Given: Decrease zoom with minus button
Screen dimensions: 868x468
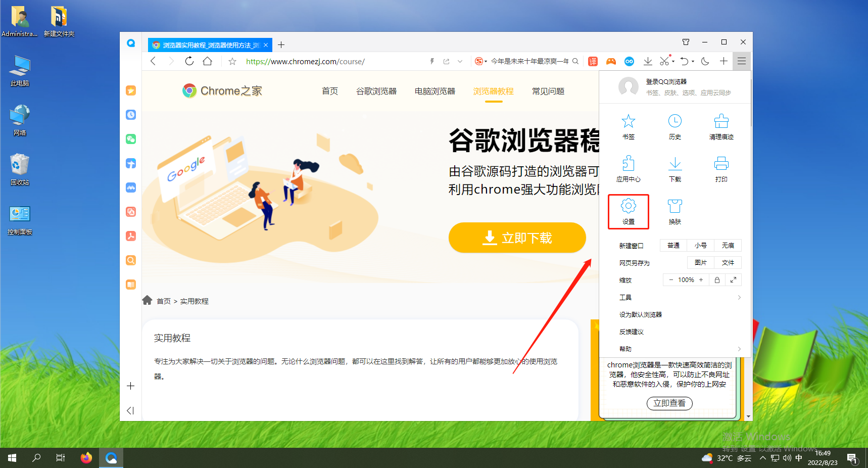Looking at the screenshot, I should click(x=671, y=280).
